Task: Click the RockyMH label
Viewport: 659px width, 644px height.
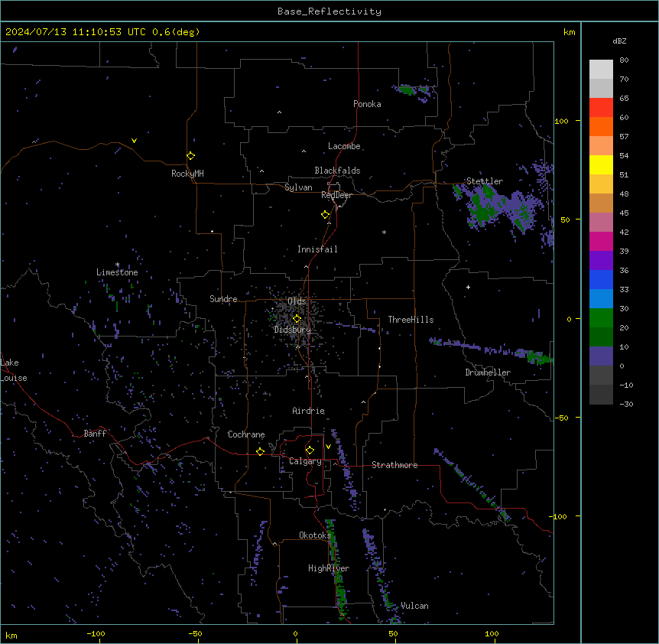Action: pos(187,174)
